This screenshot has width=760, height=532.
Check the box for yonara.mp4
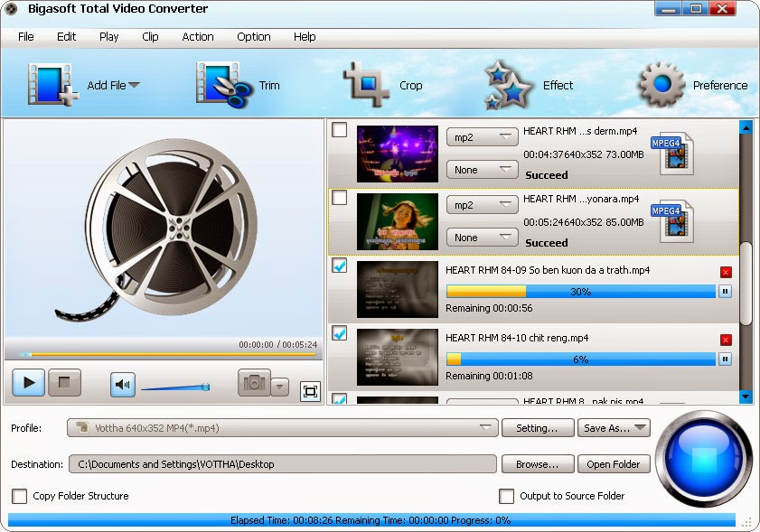pyautogui.click(x=339, y=198)
